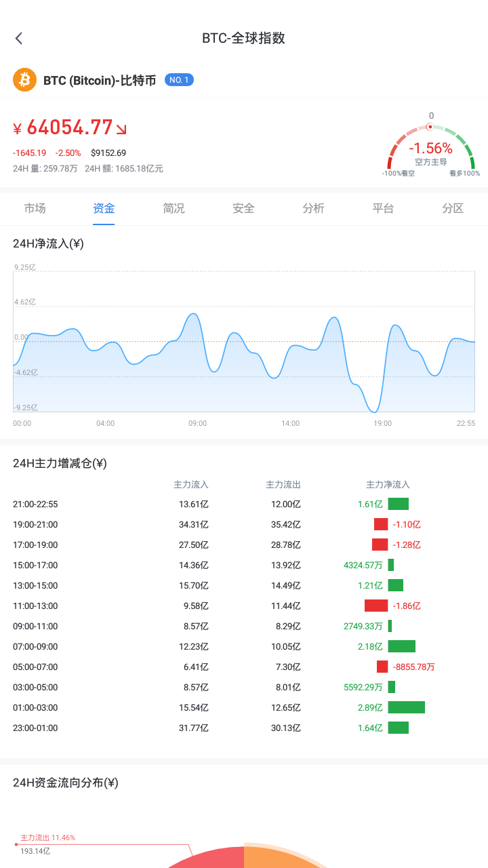Tap the 24H 额: 1685.18亿元 text

tap(124, 169)
